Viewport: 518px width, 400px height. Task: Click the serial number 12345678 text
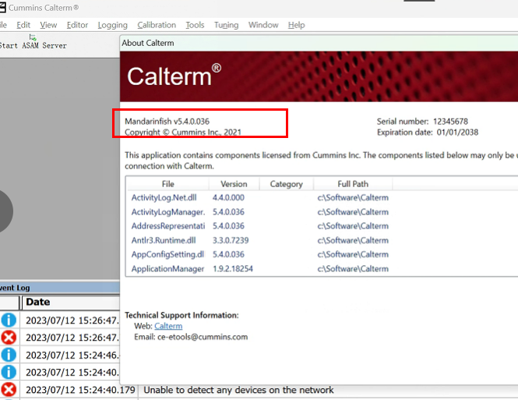450,121
